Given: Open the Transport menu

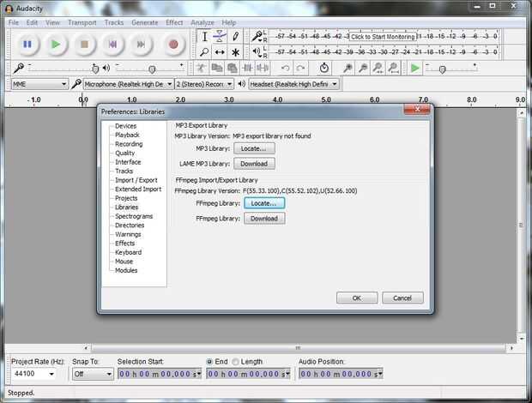Looking at the screenshot, I should pyautogui.click(x=82, y=22).
